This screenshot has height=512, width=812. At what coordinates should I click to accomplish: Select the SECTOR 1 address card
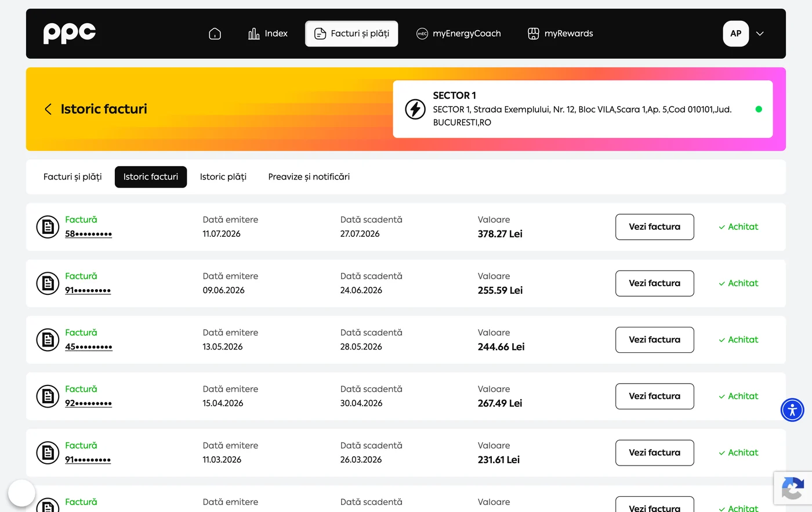[582, 109]
